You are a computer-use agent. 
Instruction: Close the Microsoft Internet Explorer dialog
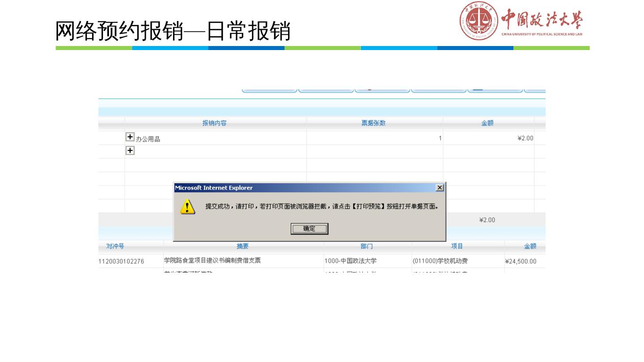coord(440,188)
